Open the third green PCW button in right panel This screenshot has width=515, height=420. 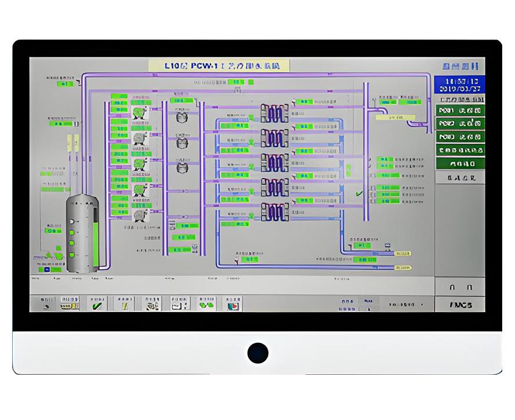click(460, 137)
